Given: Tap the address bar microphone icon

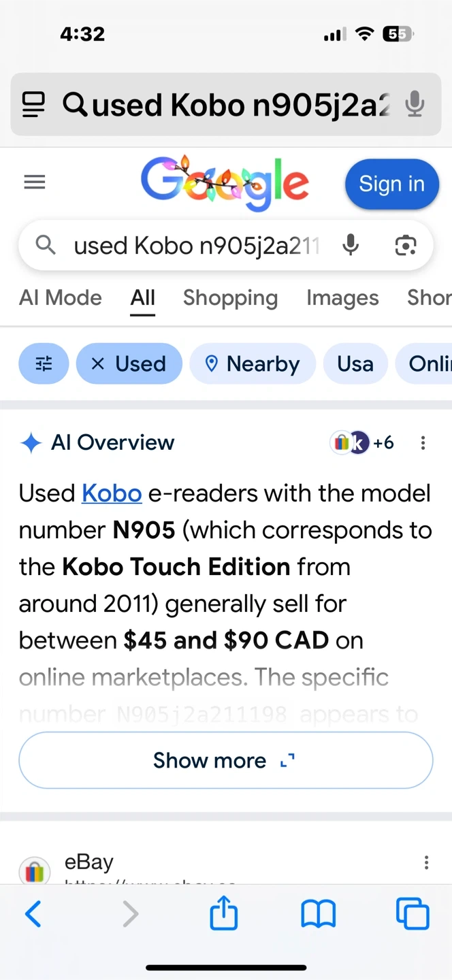Looking at the screenshot, I should [415, 105].
